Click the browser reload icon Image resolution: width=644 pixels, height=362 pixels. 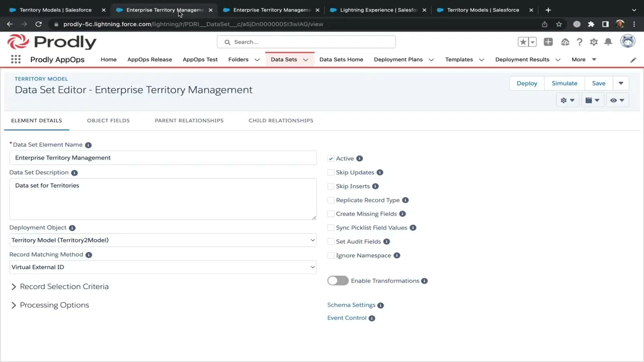(38, 24)
